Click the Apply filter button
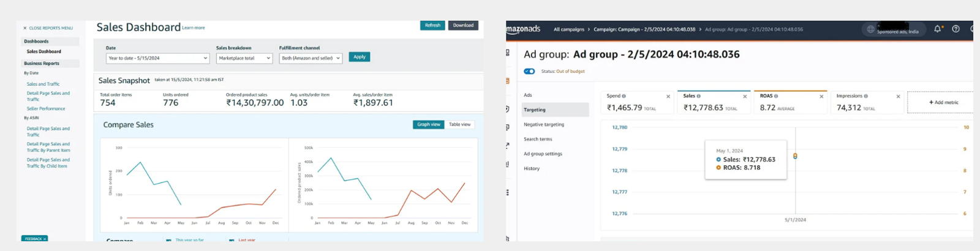The image size is (980, 251). (360, 57)
